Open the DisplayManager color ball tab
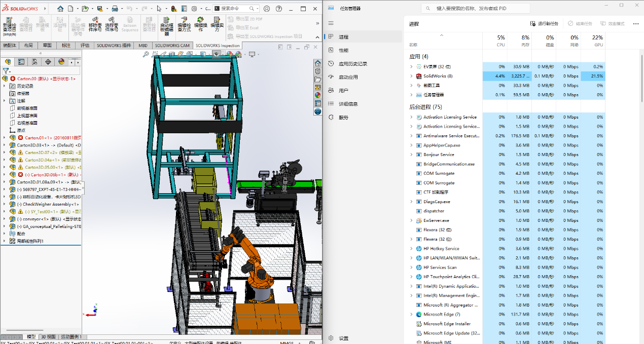Screen dimensions: 644x344 pos(61,62)
